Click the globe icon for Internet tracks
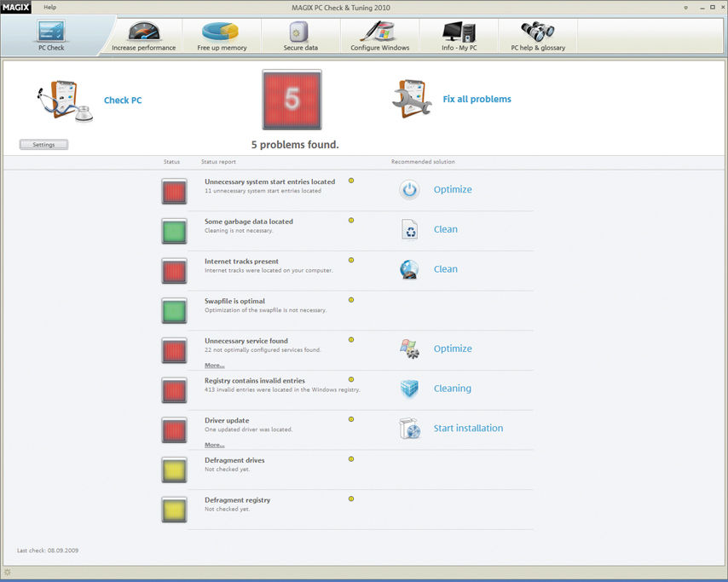 409,269
